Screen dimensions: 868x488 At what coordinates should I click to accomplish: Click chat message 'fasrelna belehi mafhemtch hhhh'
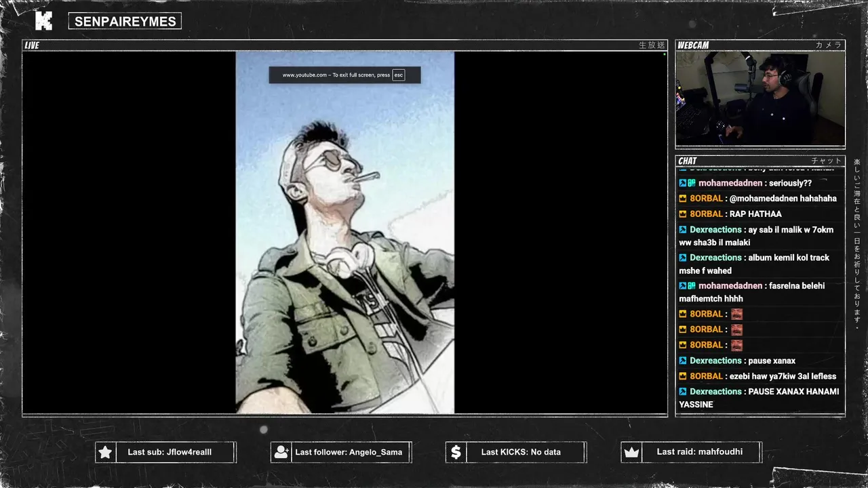[x=752, y=292]
